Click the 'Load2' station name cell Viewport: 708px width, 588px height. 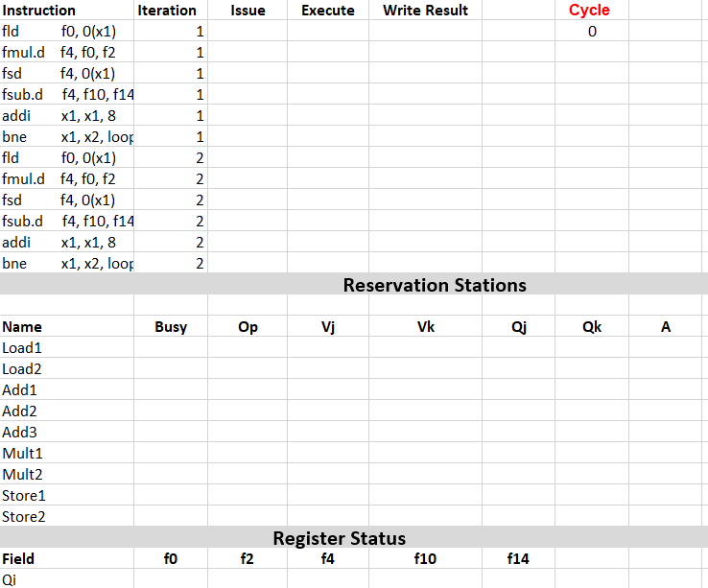pyautogui.click(x=67, y=369)
